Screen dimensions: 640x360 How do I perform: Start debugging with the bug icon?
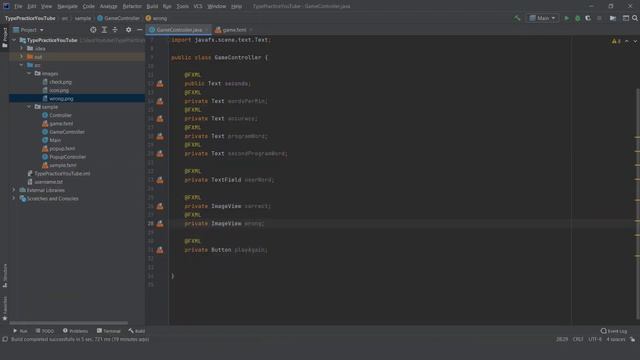tap(577, 18)
